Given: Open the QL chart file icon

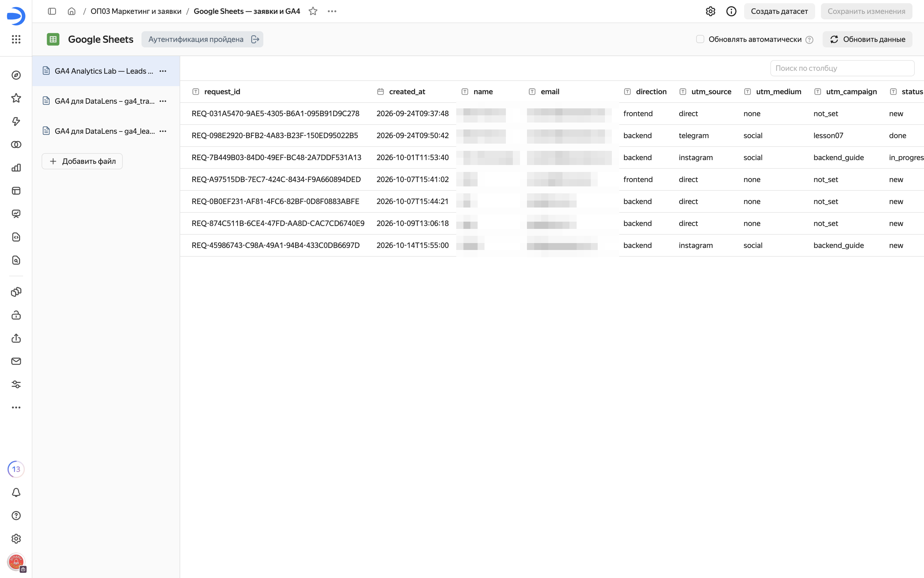Looking at the screenshot, I should point(16,260).
